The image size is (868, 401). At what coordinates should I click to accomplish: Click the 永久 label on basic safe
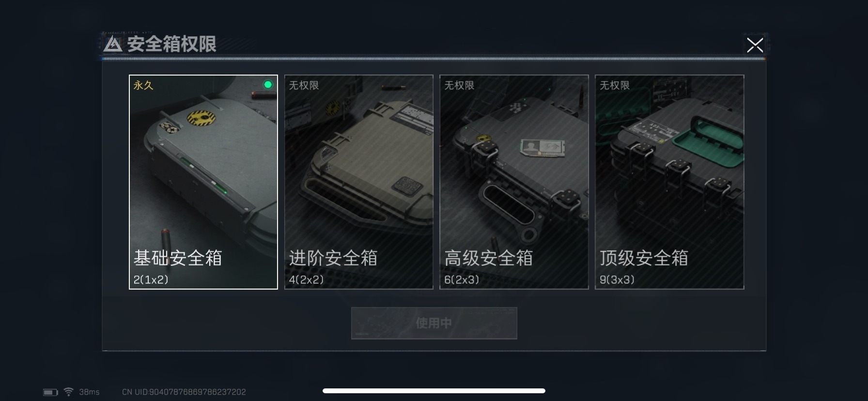click(x=143, y=85)
